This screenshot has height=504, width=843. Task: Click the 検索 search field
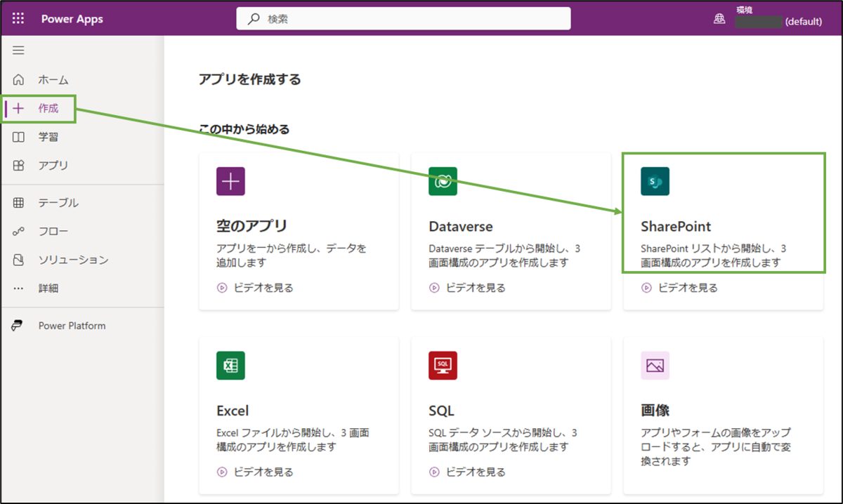point(403,20)
